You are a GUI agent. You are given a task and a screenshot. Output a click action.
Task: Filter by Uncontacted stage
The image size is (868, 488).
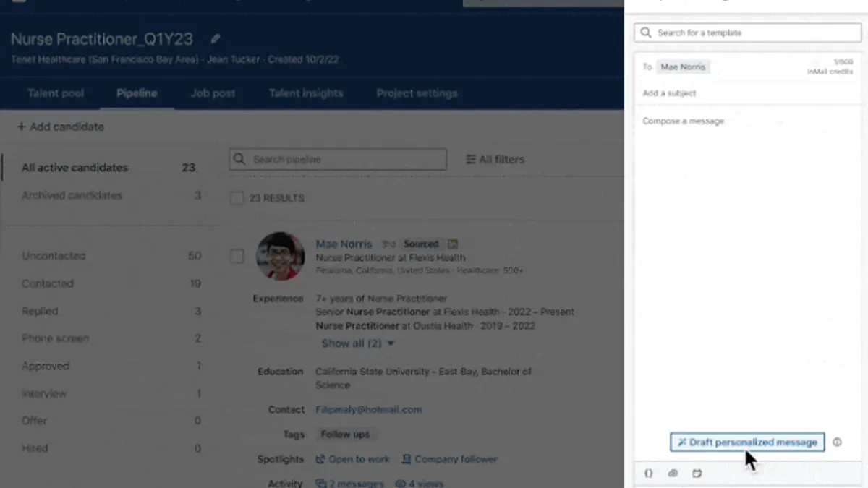[111, 256]
